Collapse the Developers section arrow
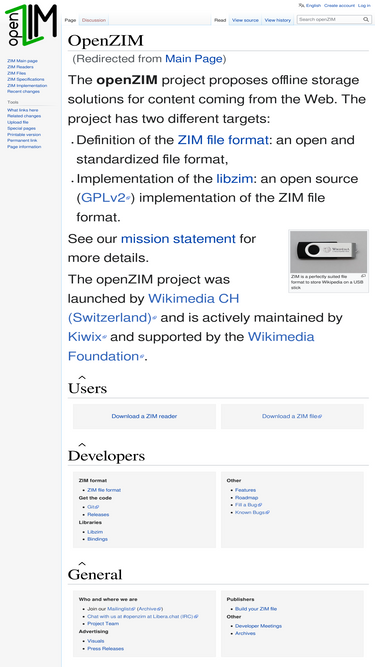 pos(82,445)
